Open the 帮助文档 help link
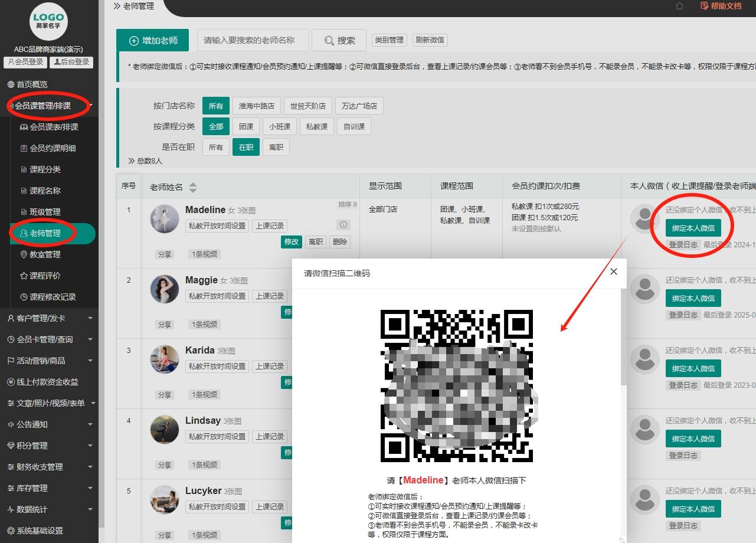 click(721, 6)
